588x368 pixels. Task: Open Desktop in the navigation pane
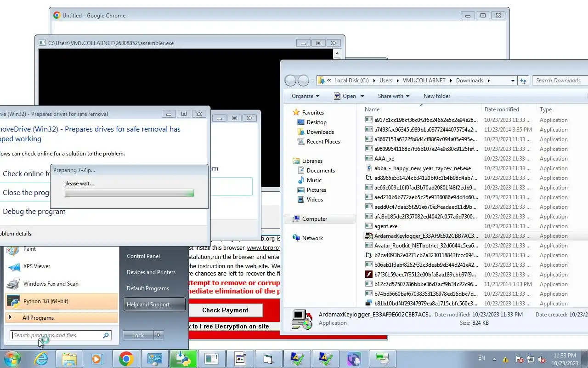pyautogui.click(x=317, y=122)
